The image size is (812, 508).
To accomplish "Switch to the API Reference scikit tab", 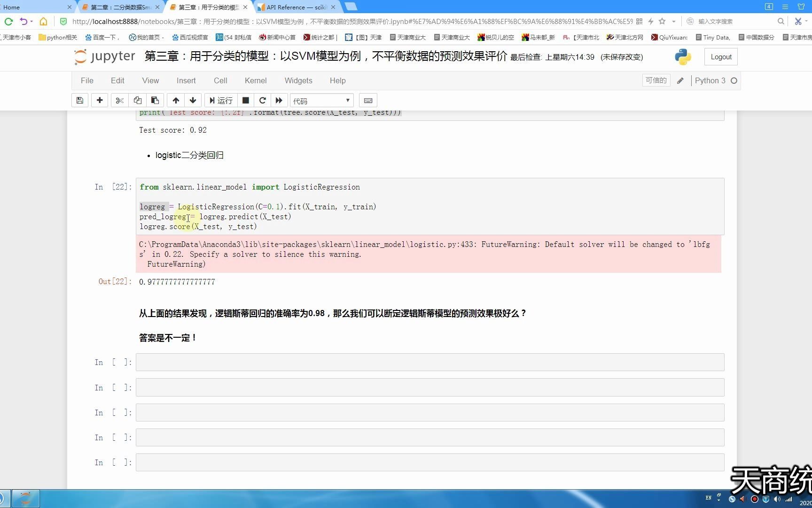I will pyautogui.click(x=297, y=7).
